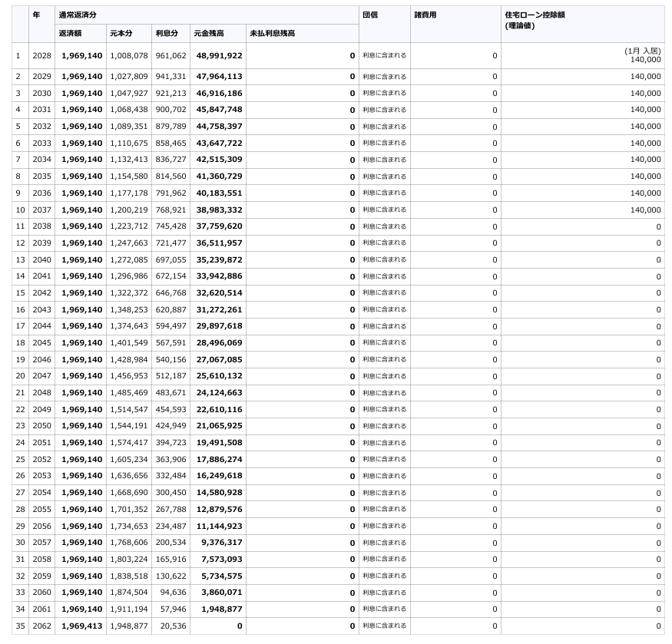The image size is (672, 644).
Task: Click the 年 column header
Action: coord(36,15)
